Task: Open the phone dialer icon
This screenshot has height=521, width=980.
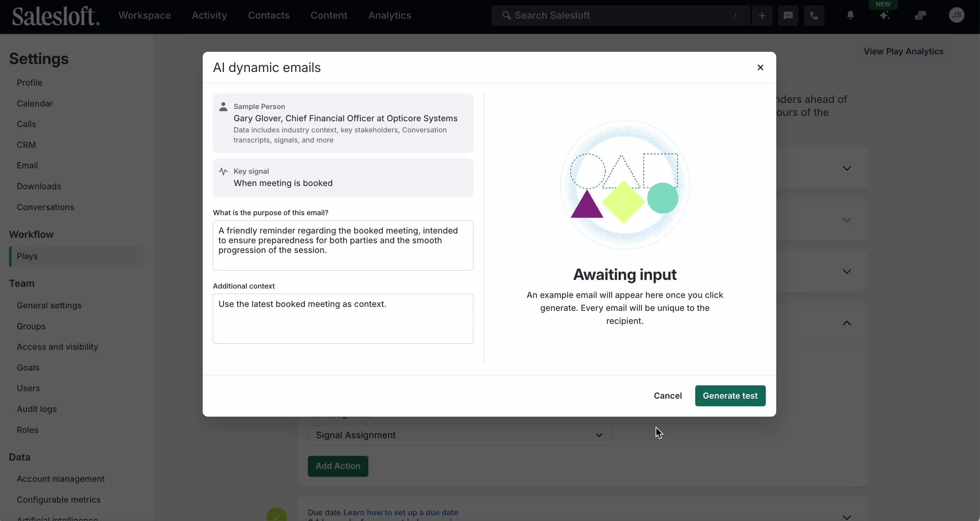Action: tap(814, 15)
